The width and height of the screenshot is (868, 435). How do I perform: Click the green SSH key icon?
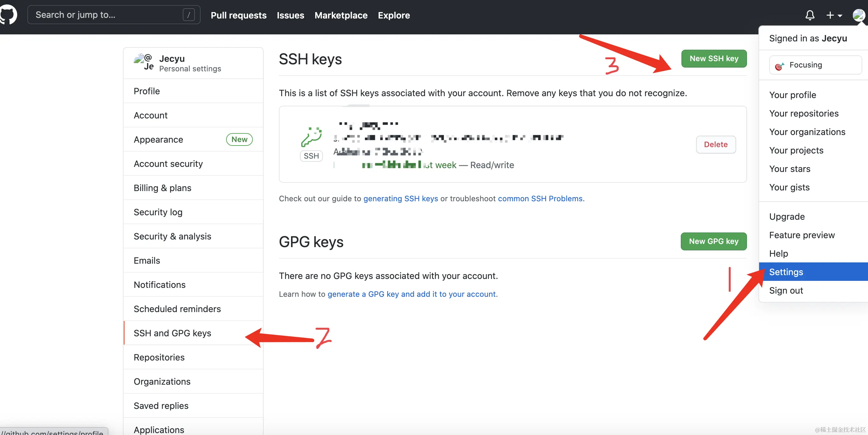311,137
